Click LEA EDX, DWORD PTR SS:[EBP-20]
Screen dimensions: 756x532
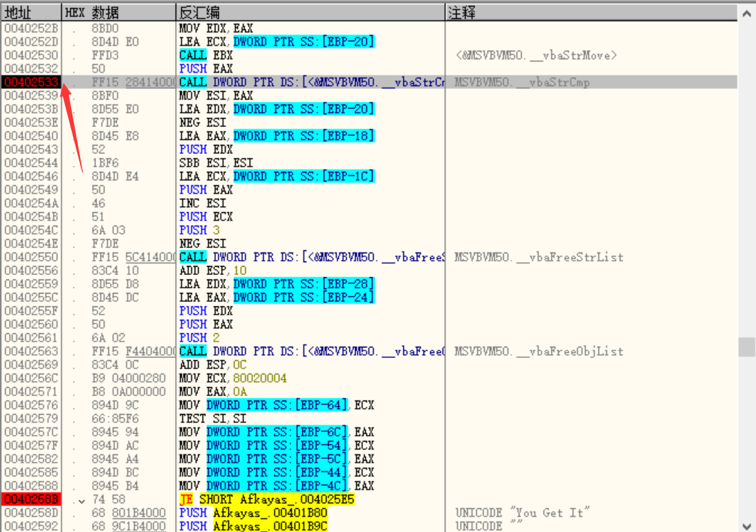277,109
